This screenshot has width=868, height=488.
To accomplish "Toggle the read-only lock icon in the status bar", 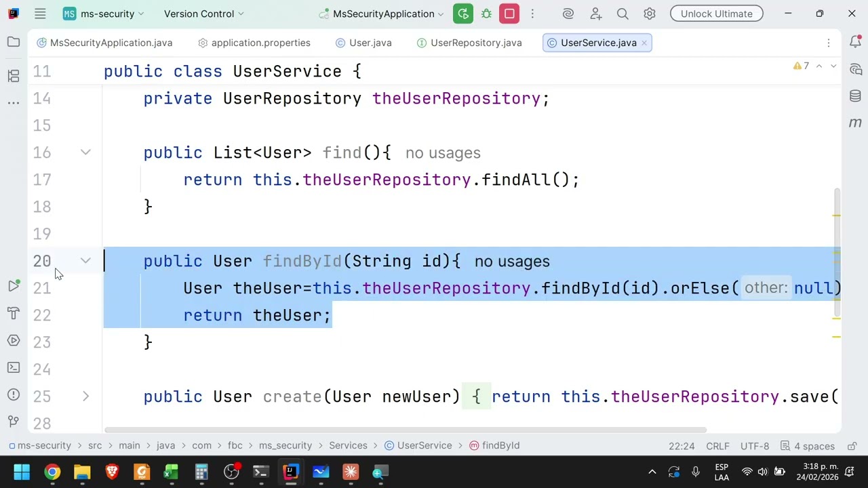I will [852, 446].
